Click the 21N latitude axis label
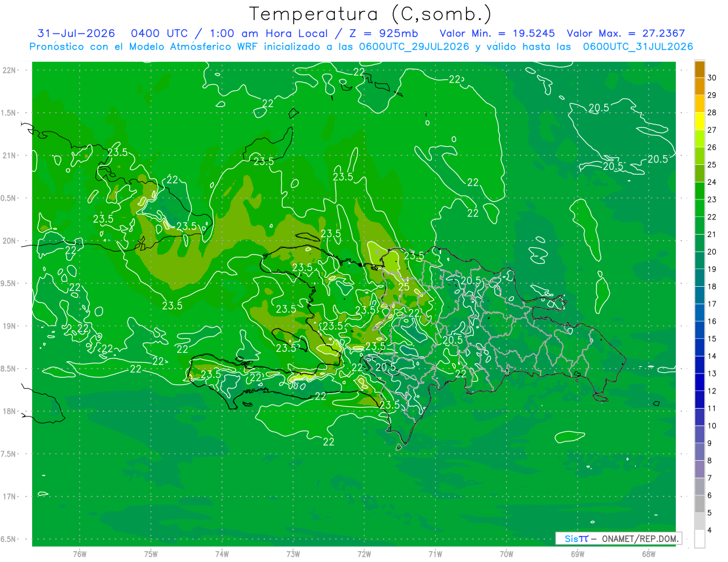This screenshot has width=728, height=562. click(9, 155)
